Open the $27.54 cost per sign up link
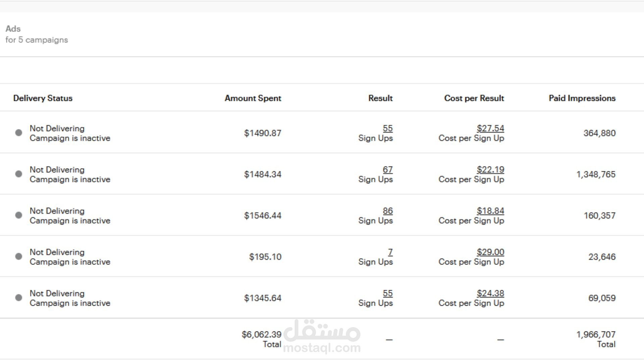The image size is (644, 362). [490, 128]
